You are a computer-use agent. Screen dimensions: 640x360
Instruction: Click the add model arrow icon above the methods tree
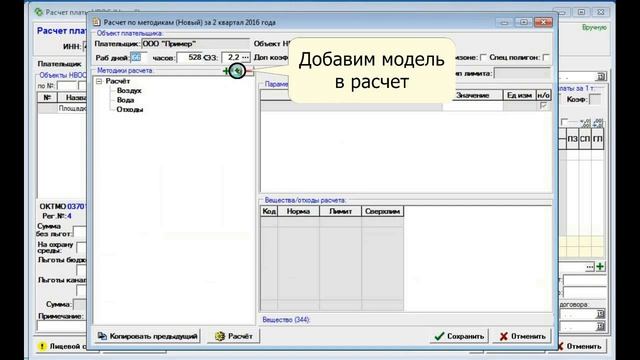point(237,71)
